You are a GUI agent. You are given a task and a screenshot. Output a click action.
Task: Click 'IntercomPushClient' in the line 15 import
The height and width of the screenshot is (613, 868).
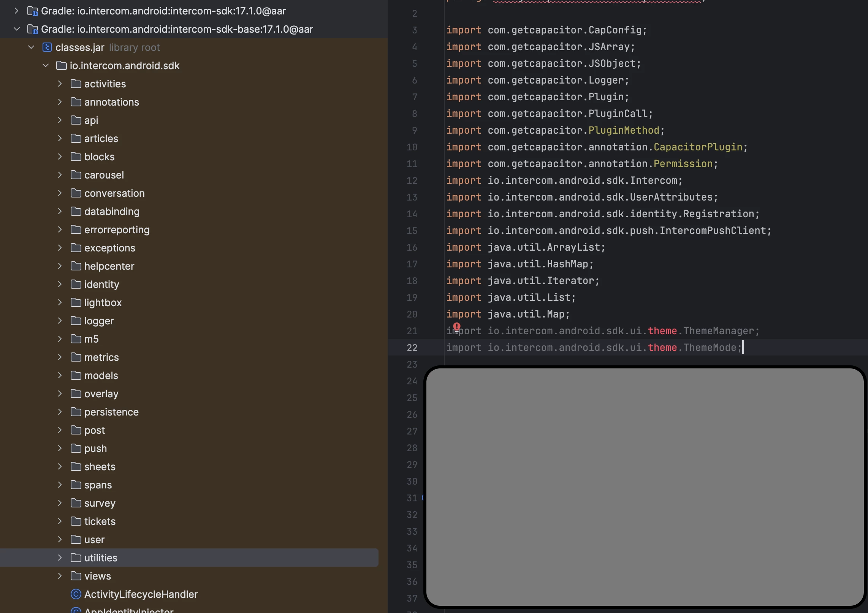point(713,231)
